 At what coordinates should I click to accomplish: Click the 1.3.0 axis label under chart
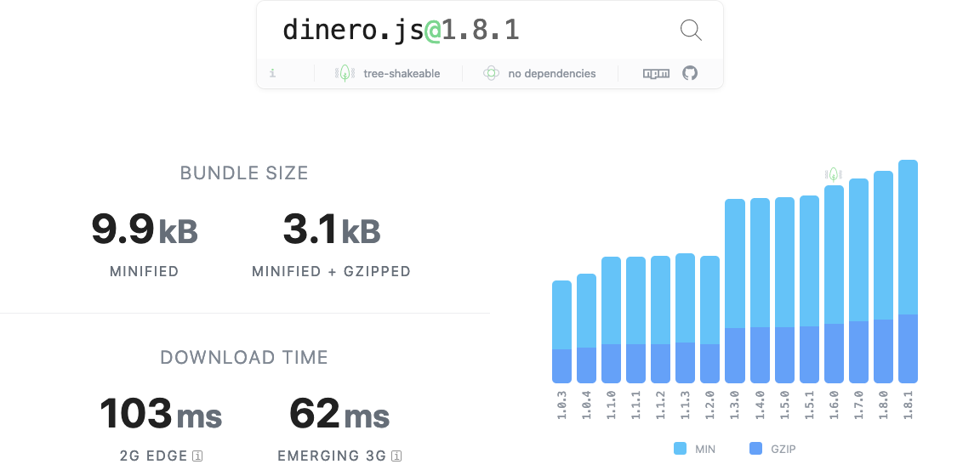pyautogui.click(x=735, y=405)
